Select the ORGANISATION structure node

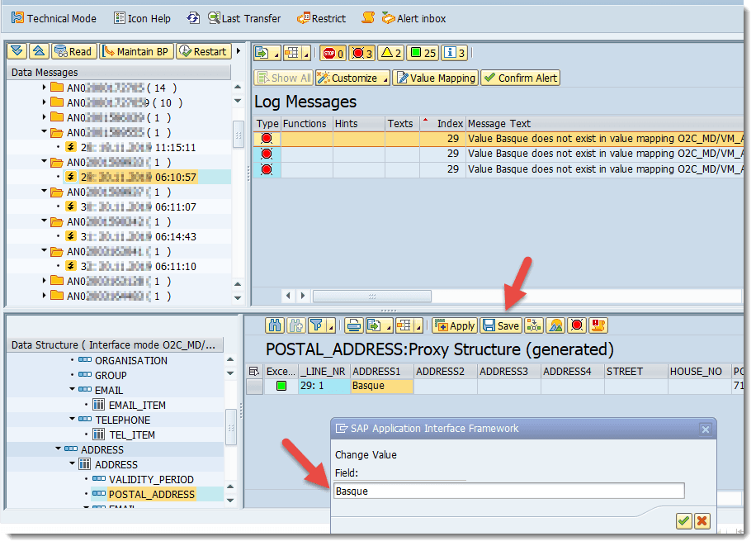(130, 360)
